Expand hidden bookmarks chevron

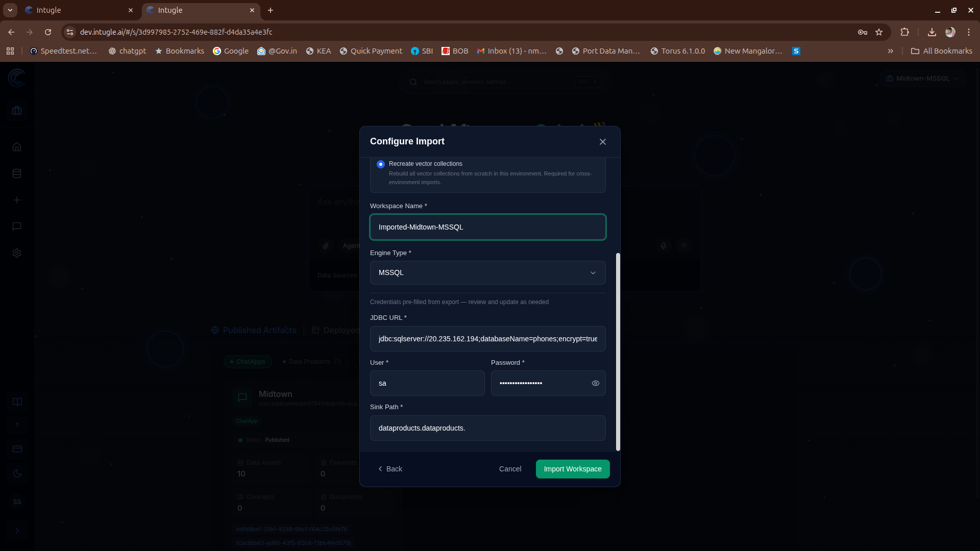tap(891, 51)
